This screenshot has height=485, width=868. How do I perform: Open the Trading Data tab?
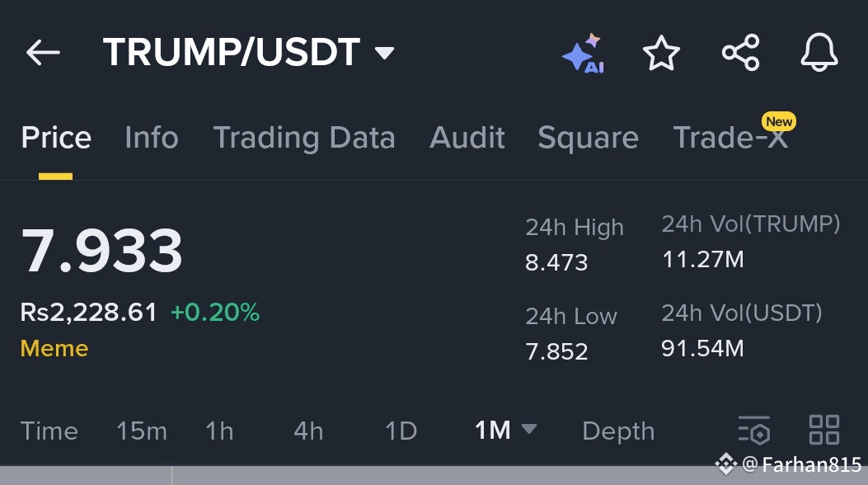[304, 138]
